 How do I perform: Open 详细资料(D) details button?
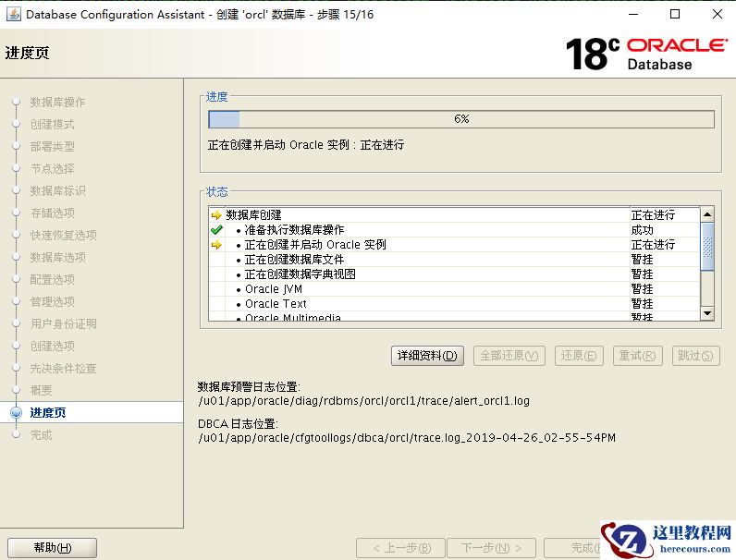[x=427, y=356]
